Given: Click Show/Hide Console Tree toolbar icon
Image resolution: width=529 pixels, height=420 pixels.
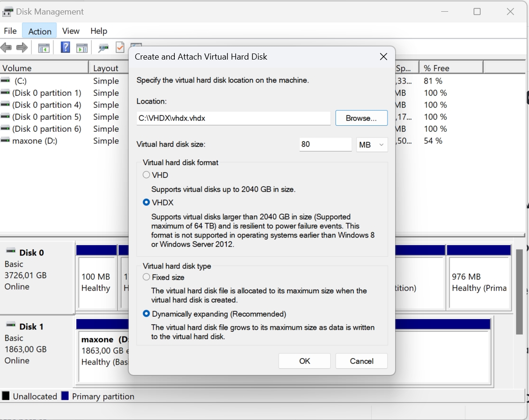Looking at the screenshot, I should 44,48.
